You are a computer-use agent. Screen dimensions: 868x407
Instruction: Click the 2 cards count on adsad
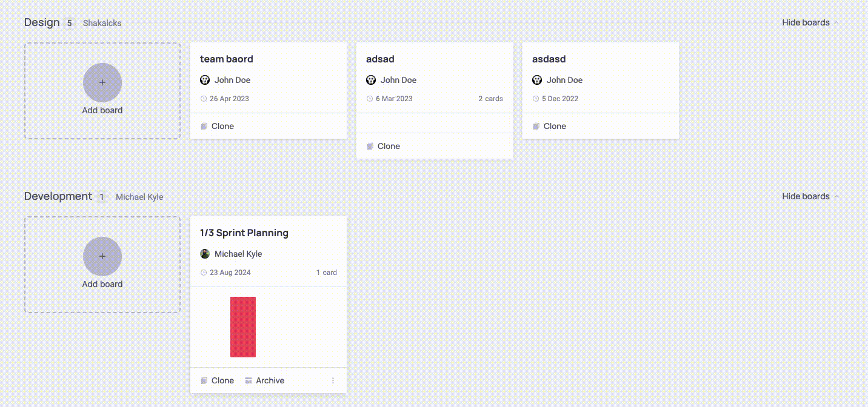(490, 99)
